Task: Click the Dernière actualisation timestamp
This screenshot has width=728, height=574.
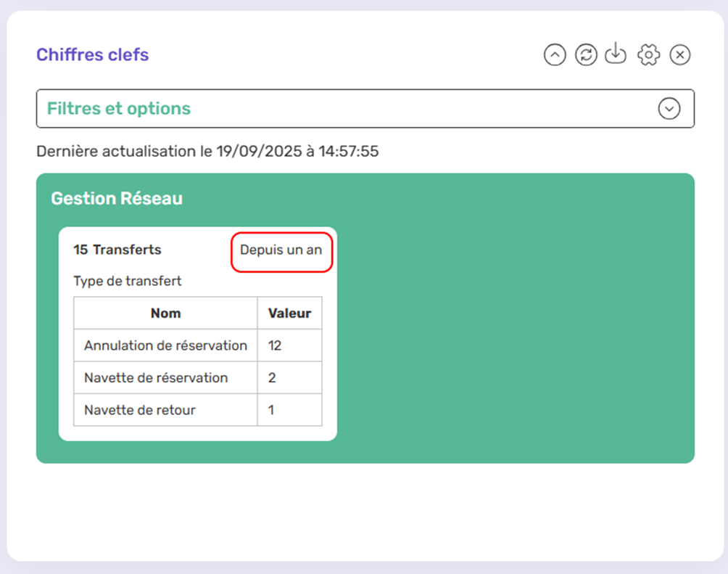Action: (207, 152)
